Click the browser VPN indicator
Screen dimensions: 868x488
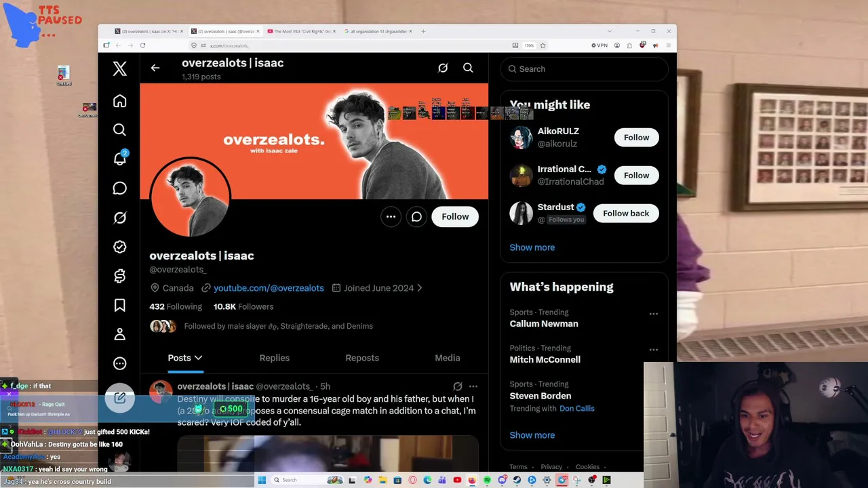599,45
